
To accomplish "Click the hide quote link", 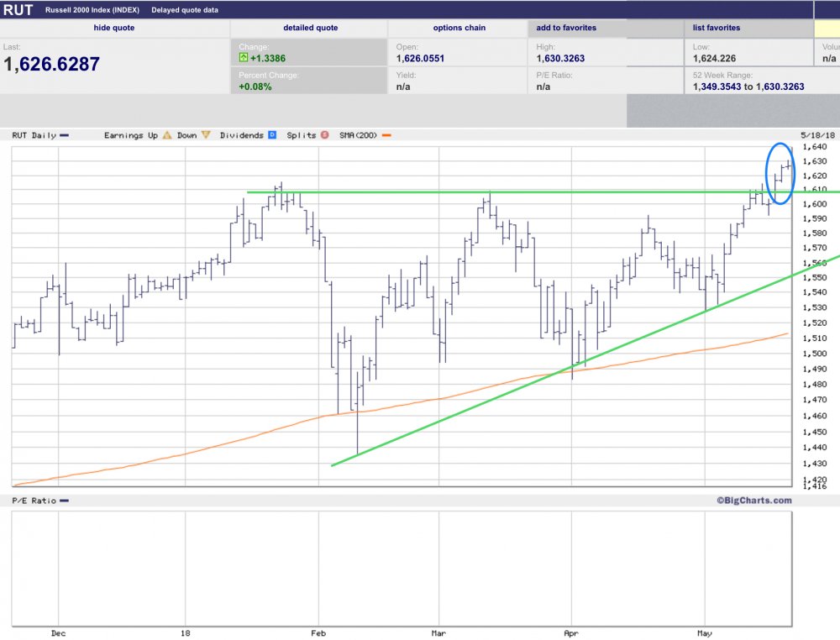I will (113, 28).
